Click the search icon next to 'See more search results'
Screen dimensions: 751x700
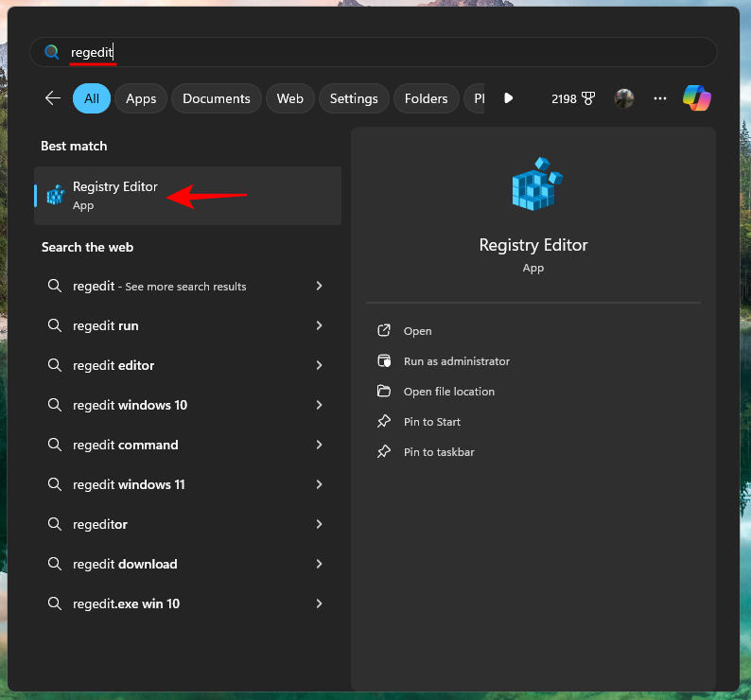tap(55, 286)
